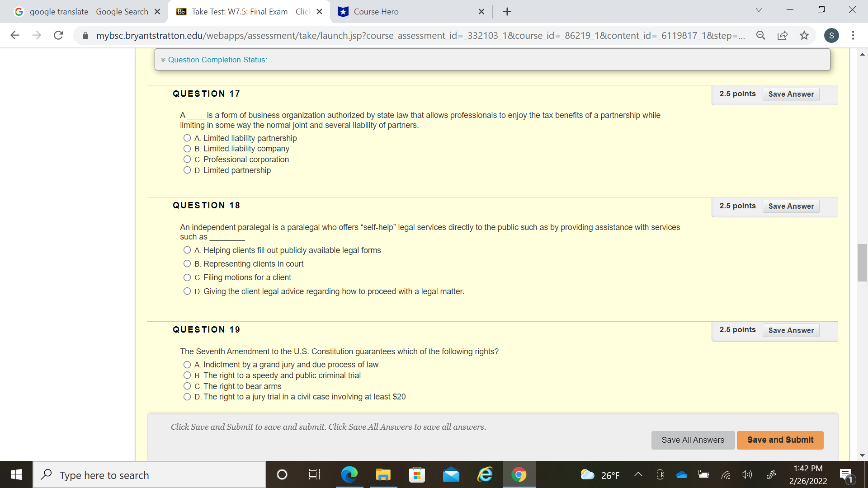868x488 pixels.
Task: Open the Chrome profile avatar
Action: tap(831, 35)
